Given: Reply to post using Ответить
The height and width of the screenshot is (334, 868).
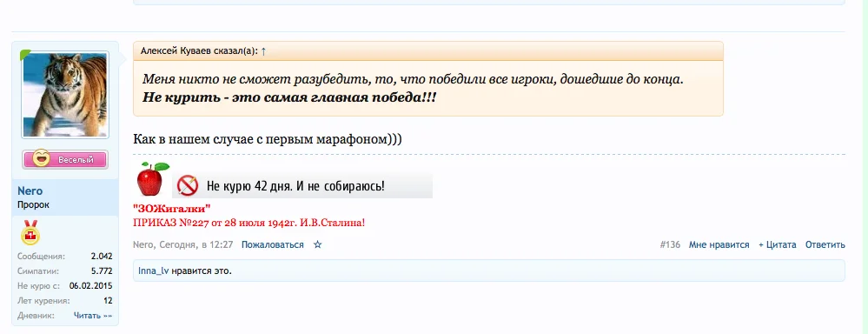Looking at the screenshot, I should (825, 244).
